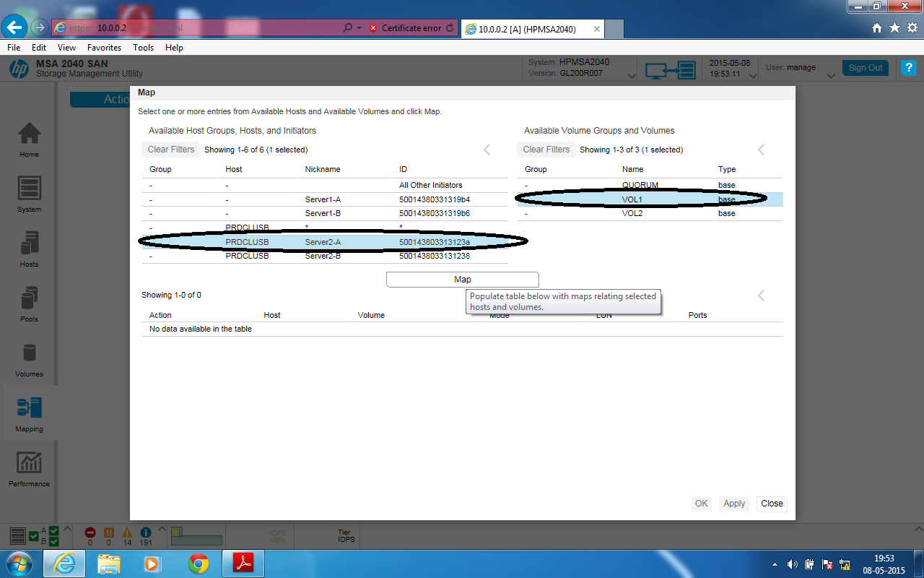Viewport: 924px width, 578px height.
Task: Open the date and time dropdown chevron
Action: tap(751, 75)
